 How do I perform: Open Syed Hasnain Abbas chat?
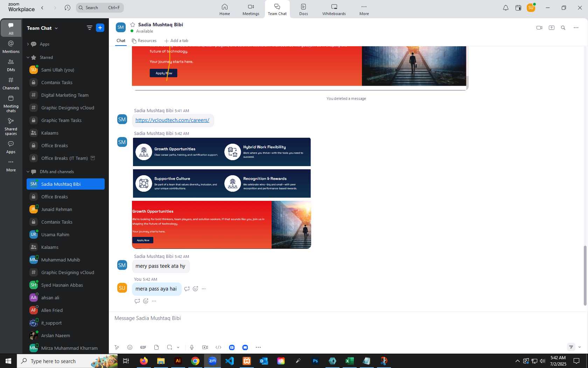(66, 285)
